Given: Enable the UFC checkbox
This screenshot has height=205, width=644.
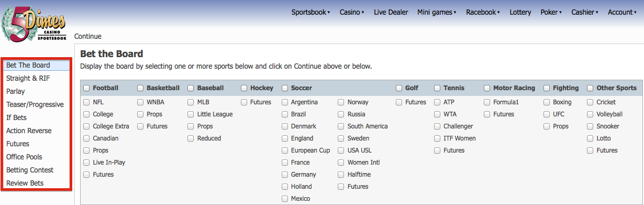Looking at the screenshot, I should click(547, 114).
